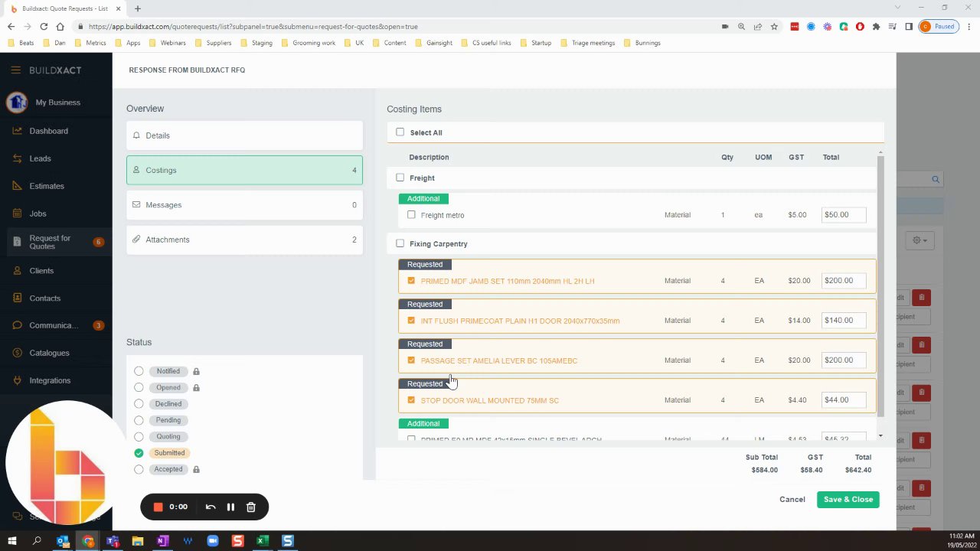Open the Messages overview tab
This screenshot has width=980, height=551.
(x=244, y=205)
